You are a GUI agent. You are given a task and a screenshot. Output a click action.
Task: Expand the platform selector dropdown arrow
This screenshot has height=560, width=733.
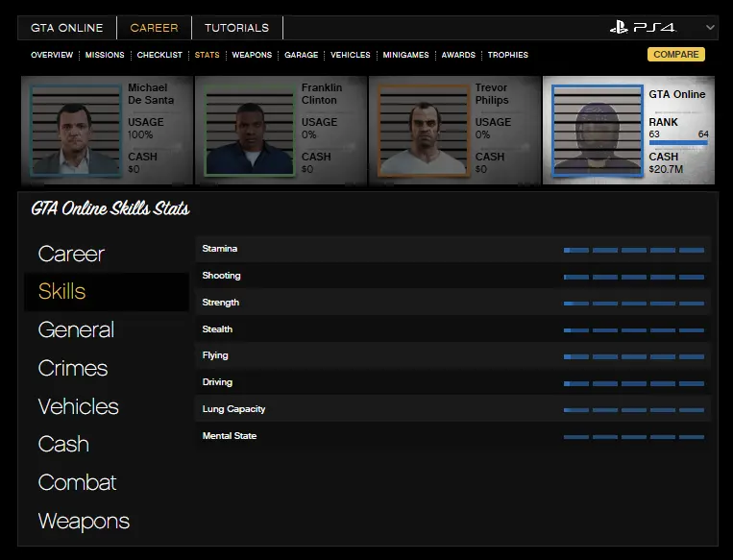710,28
